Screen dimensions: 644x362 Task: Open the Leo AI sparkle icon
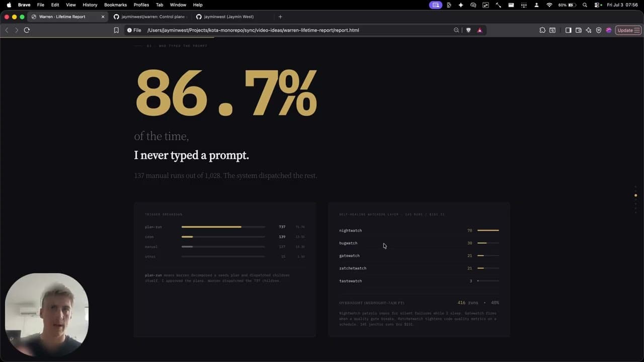coord(589,30)
